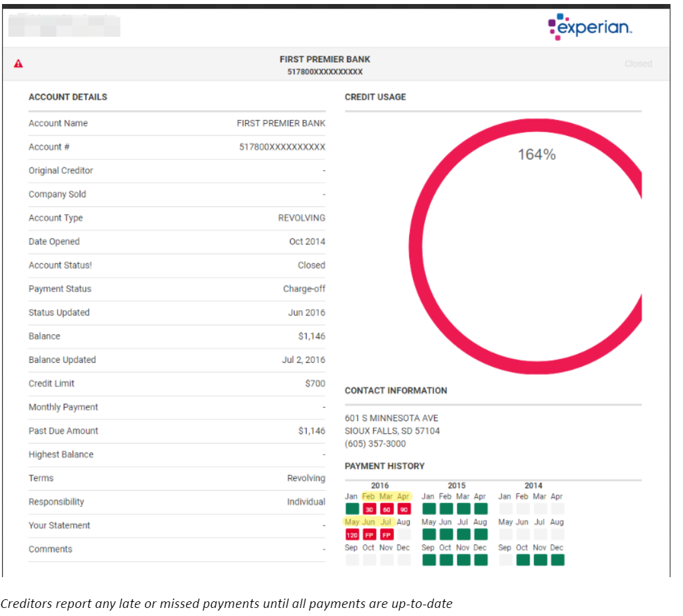Click the FP square under Jul 2016
Viewport: 683px width, 616px height.
tap(387, 534)
